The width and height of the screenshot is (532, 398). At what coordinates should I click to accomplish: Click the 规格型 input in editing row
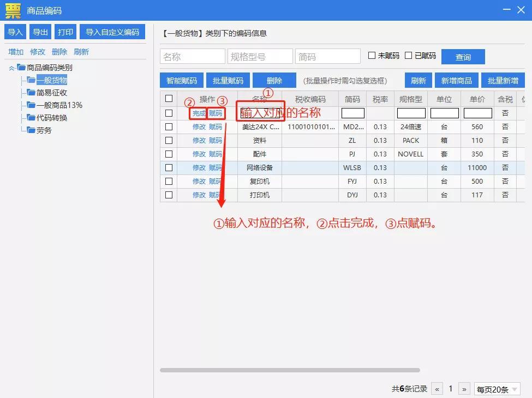[x=411, y=113]
